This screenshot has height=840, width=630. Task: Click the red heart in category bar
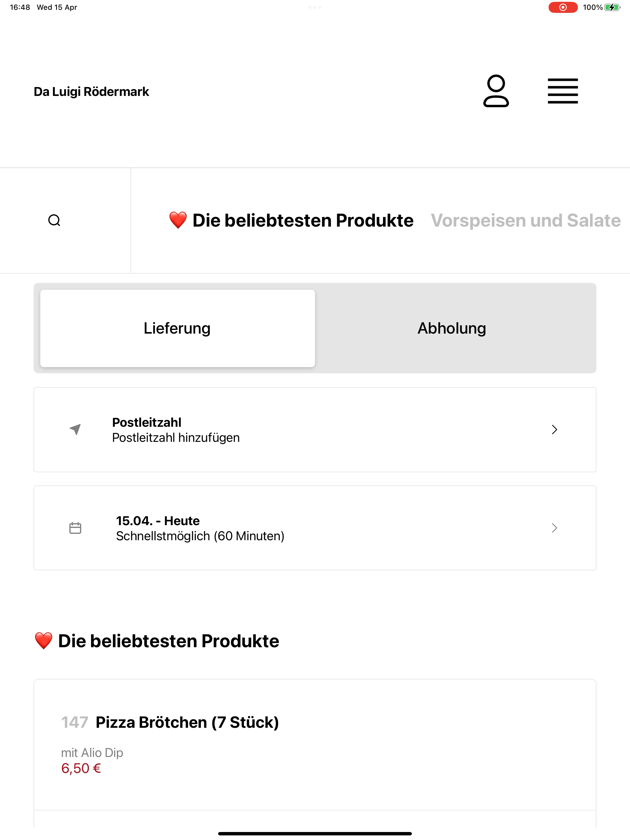178,220
